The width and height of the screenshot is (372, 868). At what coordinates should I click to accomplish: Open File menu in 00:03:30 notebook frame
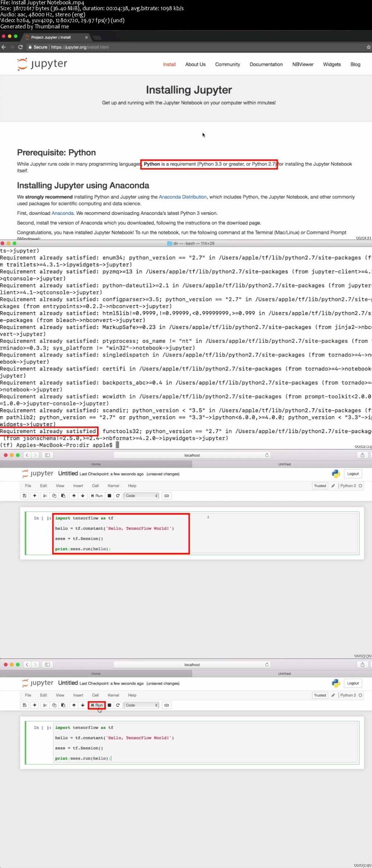[28, 486]
